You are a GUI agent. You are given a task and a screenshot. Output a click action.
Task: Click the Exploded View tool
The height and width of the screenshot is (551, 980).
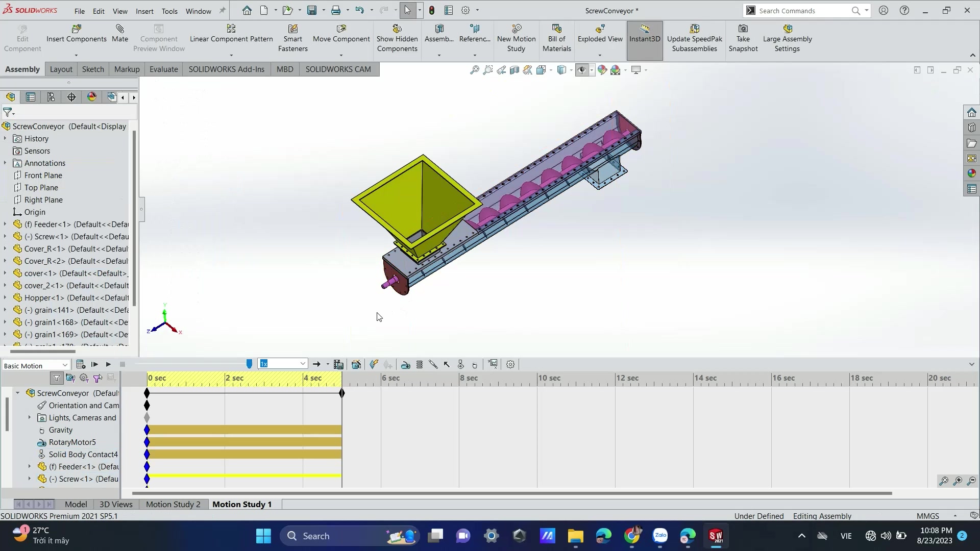600,34
